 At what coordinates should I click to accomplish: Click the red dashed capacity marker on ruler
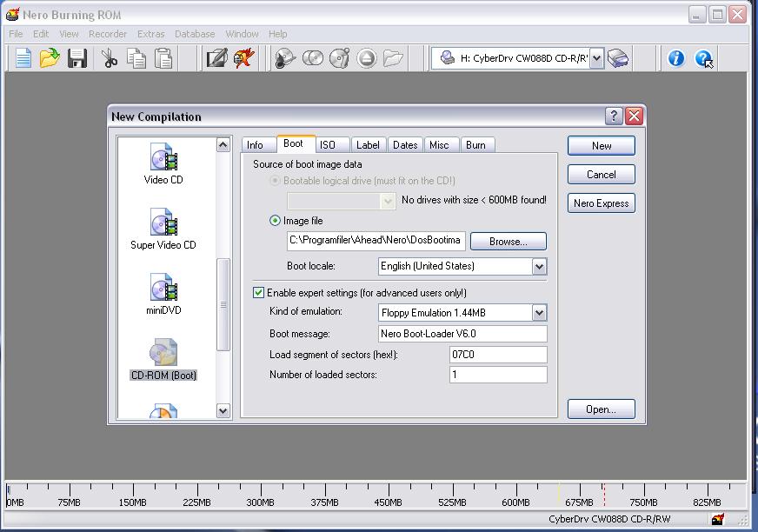(604, 495)
